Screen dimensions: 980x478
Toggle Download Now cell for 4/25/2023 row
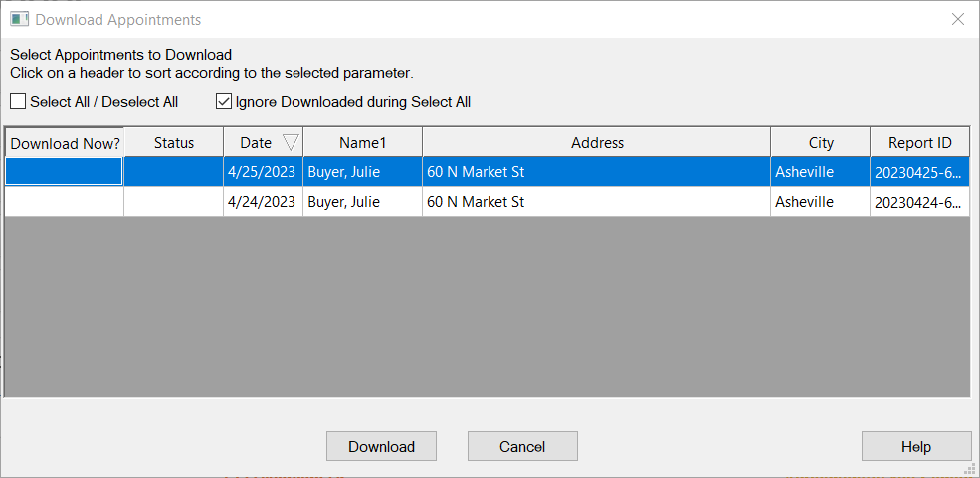(64, 172)
